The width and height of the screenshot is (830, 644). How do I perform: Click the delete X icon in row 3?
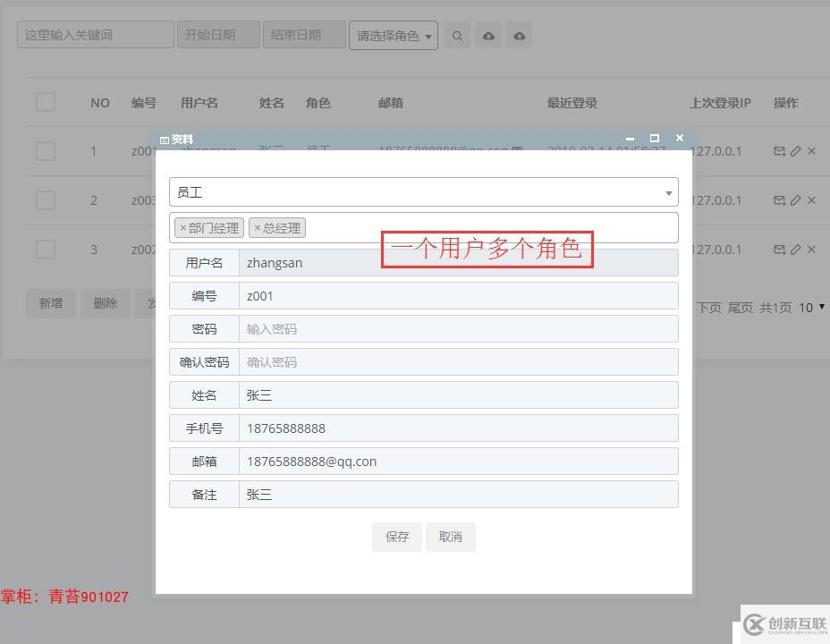coord(811,250)
